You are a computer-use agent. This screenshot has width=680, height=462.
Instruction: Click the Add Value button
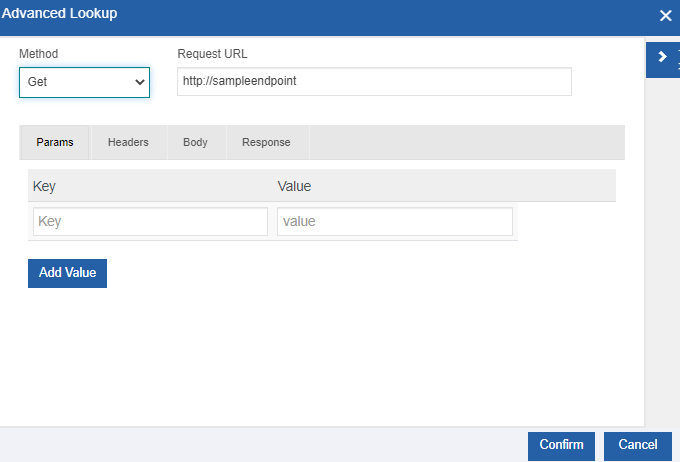(67, 273)
